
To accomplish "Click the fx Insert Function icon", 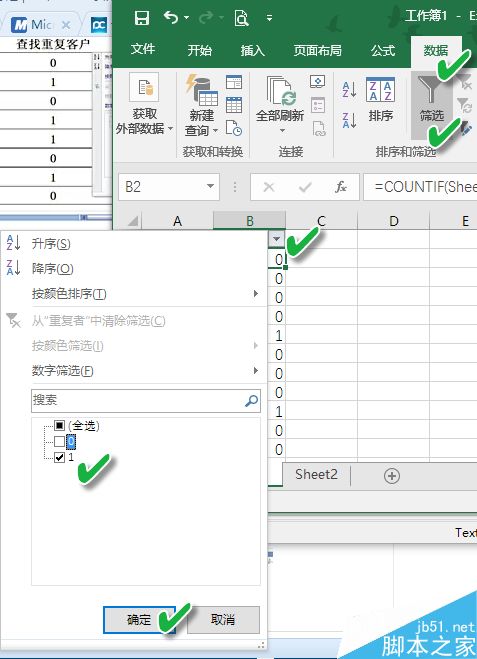I will point(340,187).
